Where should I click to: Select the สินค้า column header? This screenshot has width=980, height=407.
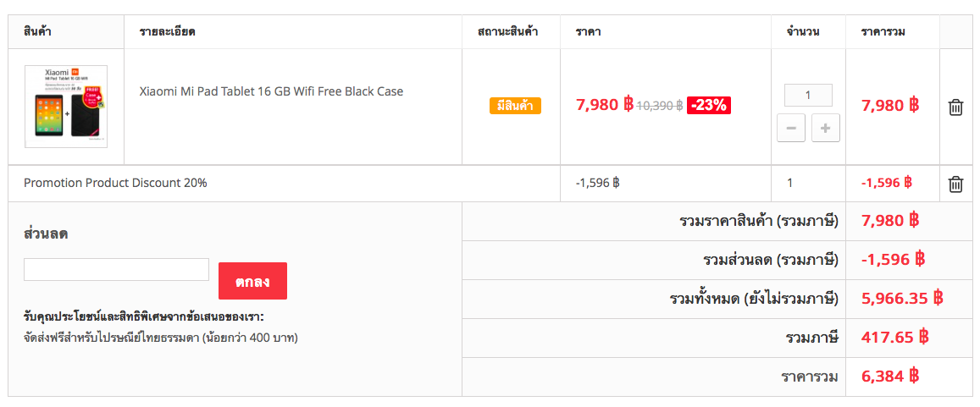[x=37, y=31]
